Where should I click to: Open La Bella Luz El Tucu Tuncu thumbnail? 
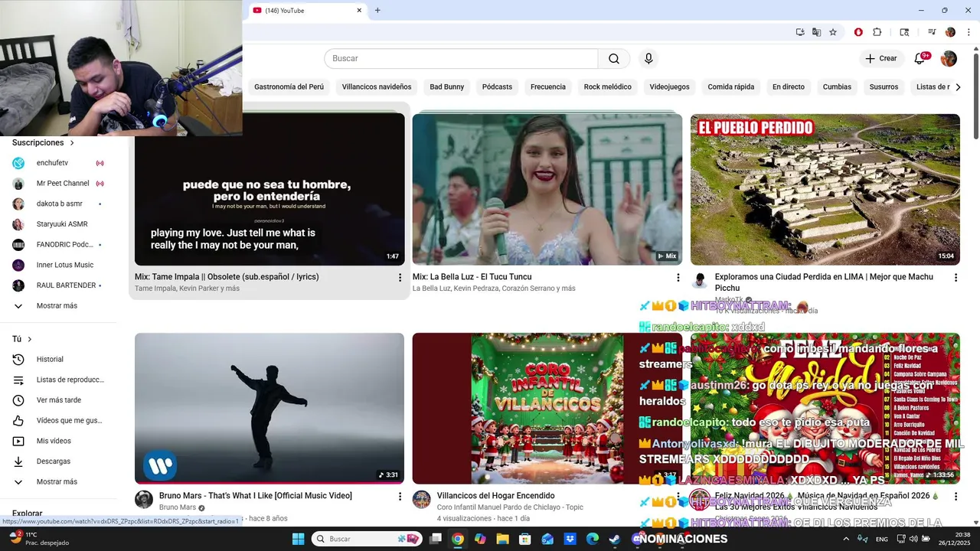(547, 189)
